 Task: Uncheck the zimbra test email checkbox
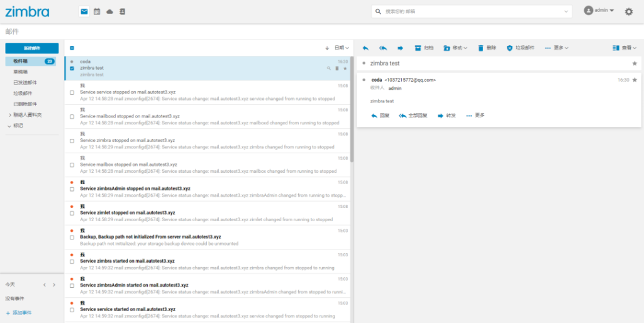[x=72, y=68]
